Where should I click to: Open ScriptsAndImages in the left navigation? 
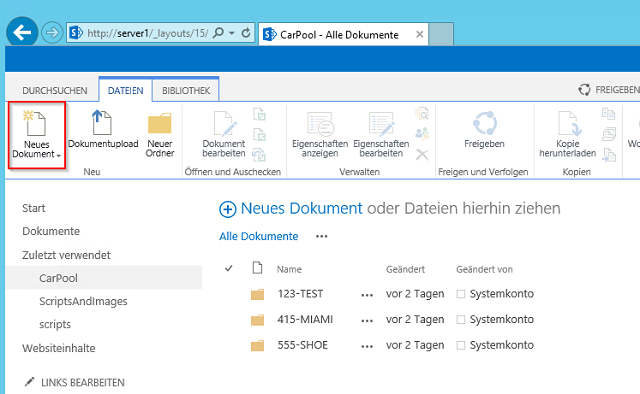(x=83, y=301)
